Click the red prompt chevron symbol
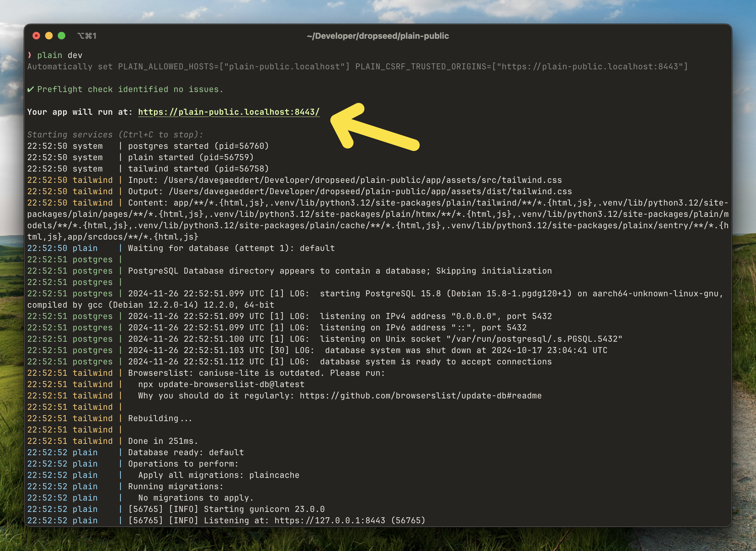 click(30, 55)
